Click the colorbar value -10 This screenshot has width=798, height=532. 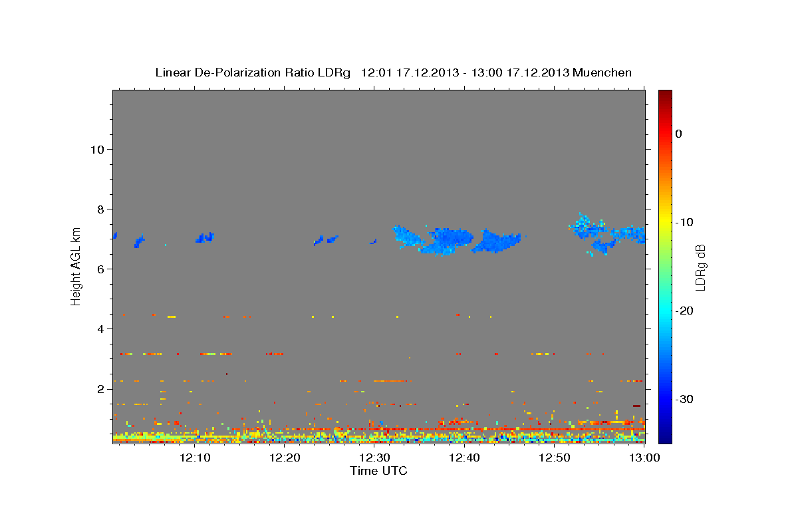coord(686,222)
